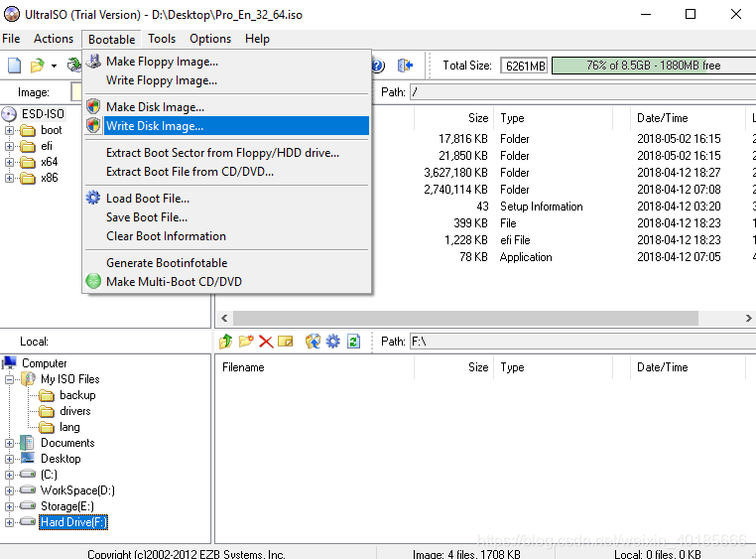Choose Extract Boot File from CD/DVD
756x559 pixels.
click(227, 172)
